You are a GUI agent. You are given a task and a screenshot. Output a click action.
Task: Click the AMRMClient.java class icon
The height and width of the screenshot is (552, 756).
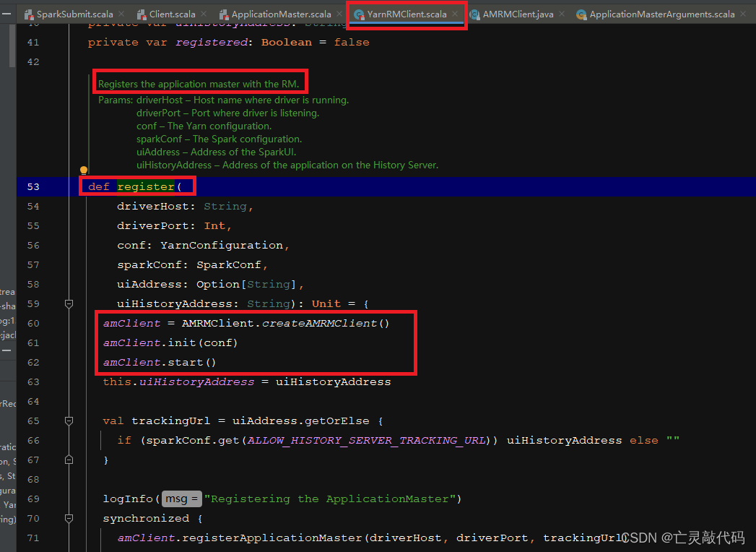point(475,14)
